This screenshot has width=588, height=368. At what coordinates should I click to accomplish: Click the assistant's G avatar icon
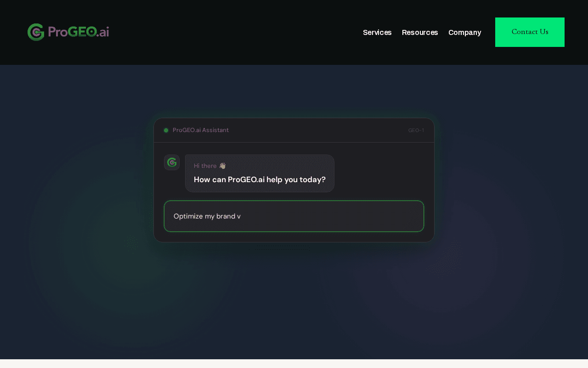[172, 162]
